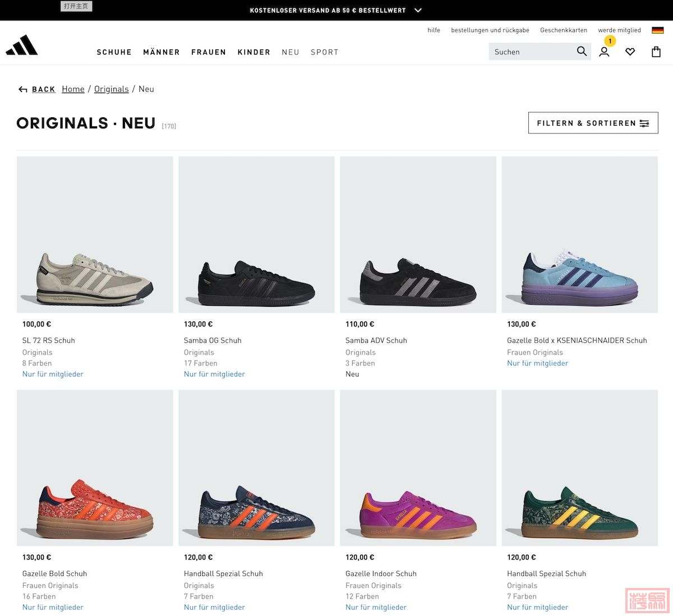The image size is (673, 616).
Task: Open the account profile icon
Action: tap(604, 52)
